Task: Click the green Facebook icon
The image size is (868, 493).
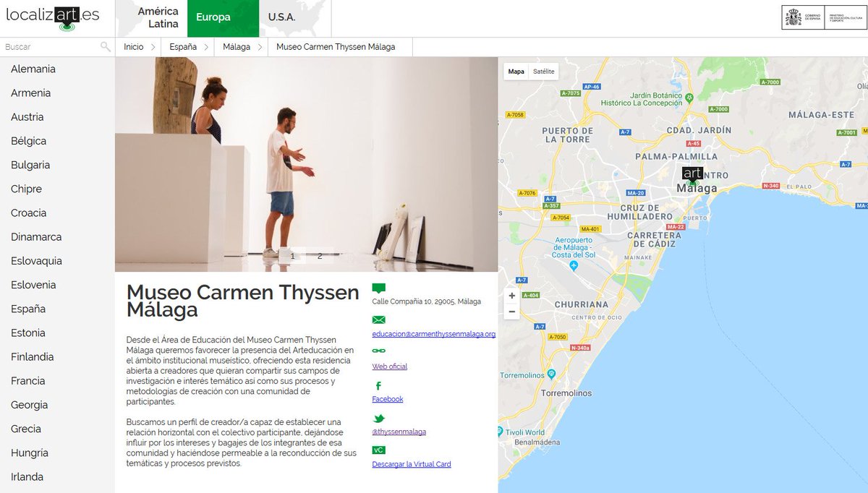Action: pos(378,385)
